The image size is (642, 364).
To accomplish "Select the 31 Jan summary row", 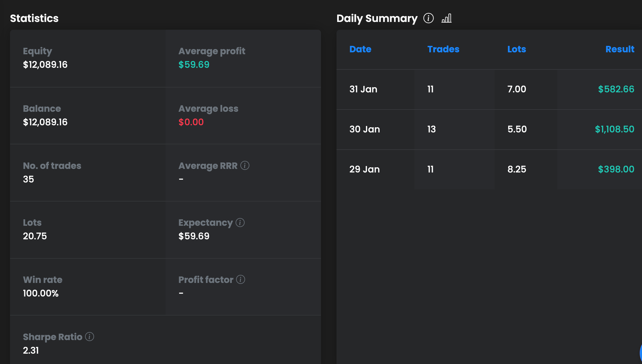I will pyautogui.click(x=363, y=89).
